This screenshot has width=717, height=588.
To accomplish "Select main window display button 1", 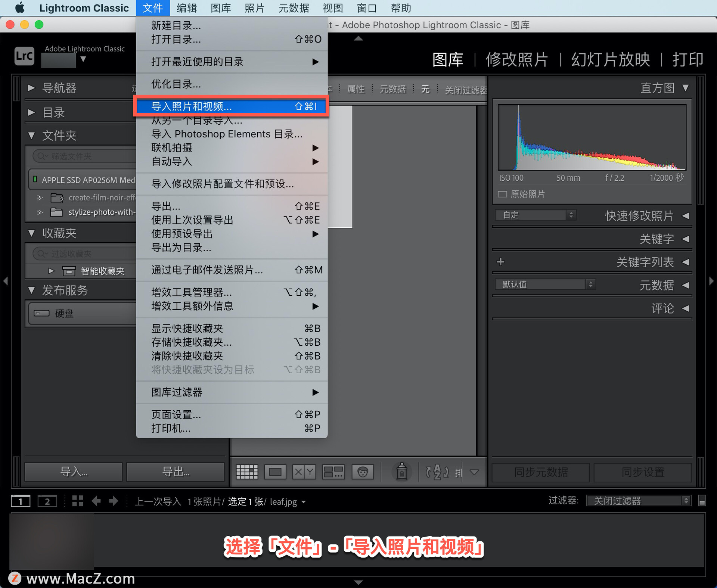I will pos(21,501).
